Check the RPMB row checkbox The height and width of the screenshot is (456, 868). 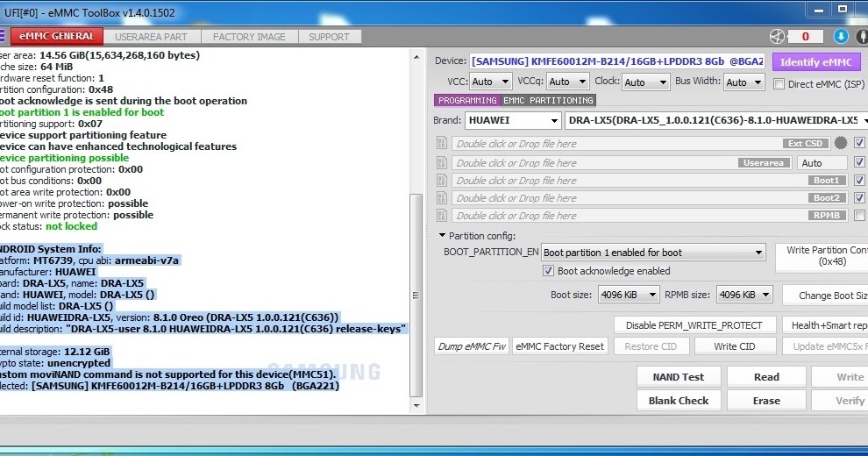[859, 215]
